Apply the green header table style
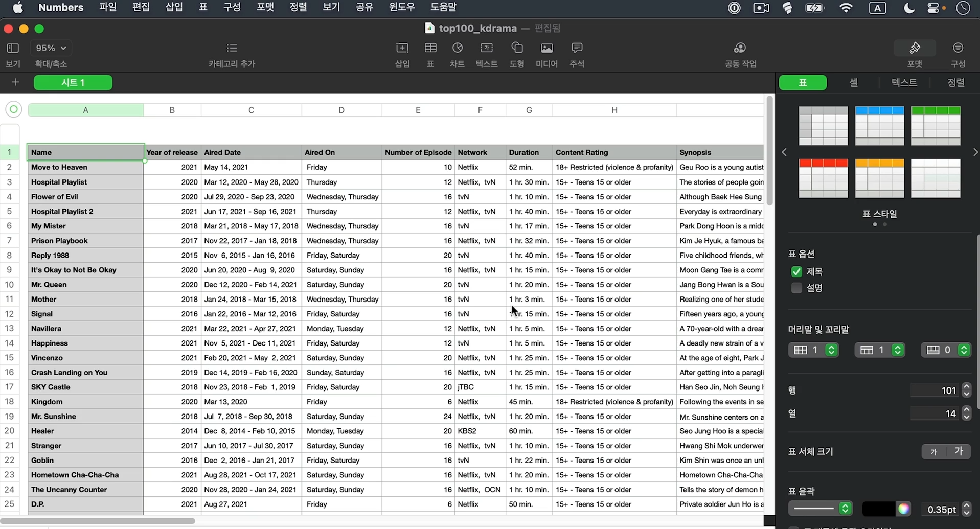This screenshot has width=980, height=529. tap(936, 126)
